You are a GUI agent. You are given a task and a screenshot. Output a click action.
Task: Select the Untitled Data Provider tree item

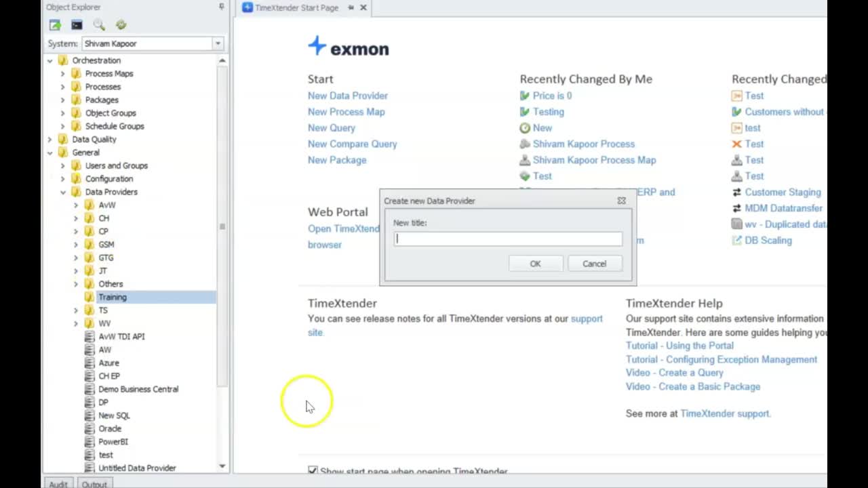tap(137, 468)
